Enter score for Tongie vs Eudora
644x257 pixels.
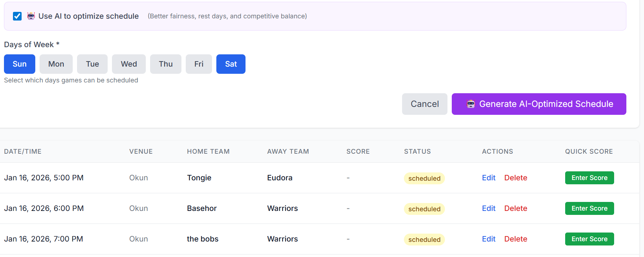[589, 178]
